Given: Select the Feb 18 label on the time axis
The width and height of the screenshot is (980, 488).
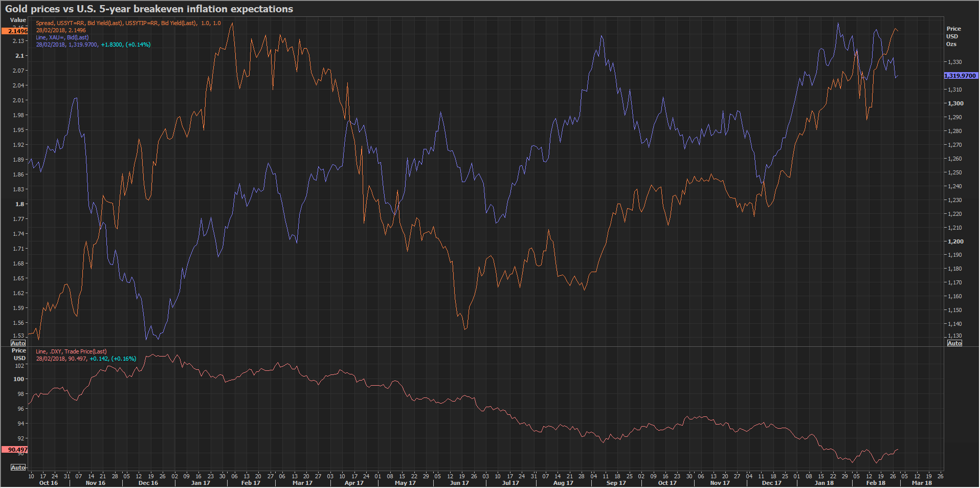Looking at the screenshot, I should point(876,483).
